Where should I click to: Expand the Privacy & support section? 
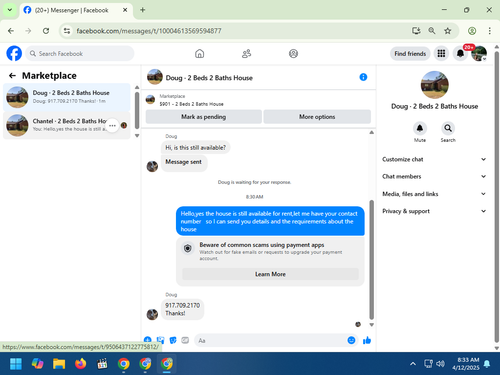coord(434,211)
